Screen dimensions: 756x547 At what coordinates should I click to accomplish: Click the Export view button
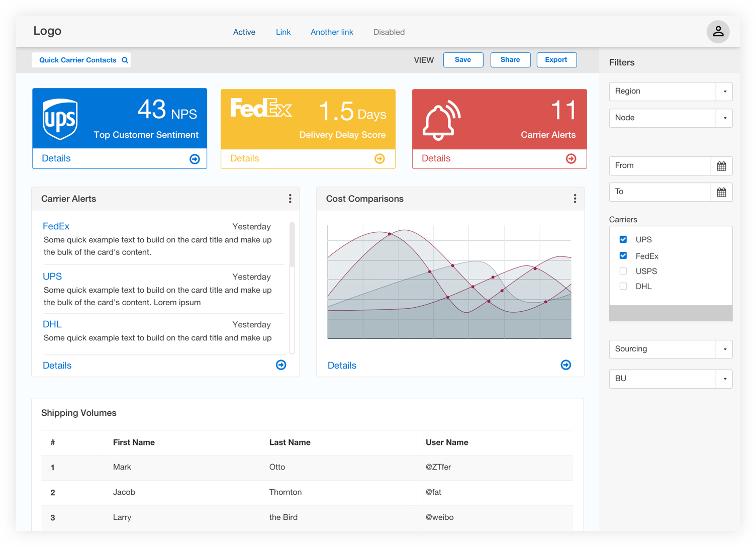(x=556, y=60)
